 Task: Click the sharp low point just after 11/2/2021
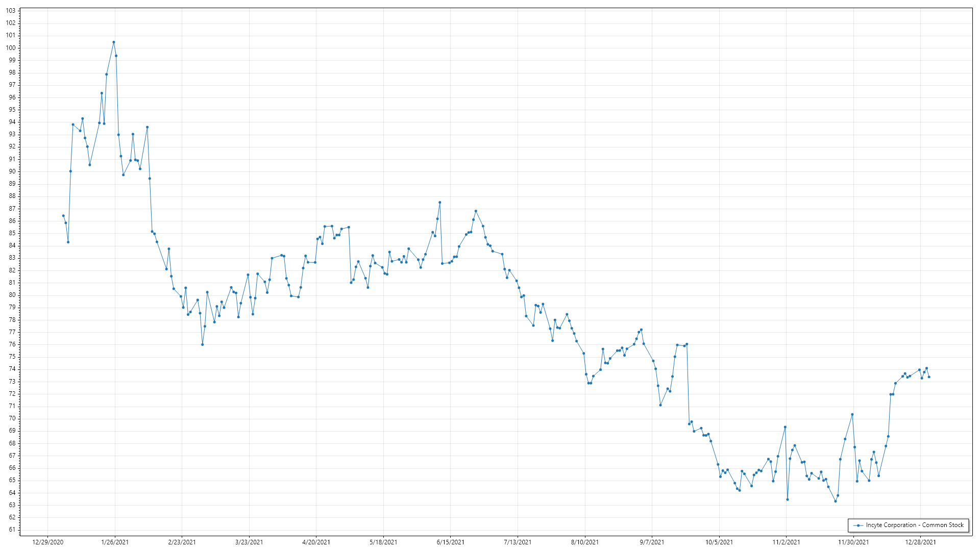tap(788, 499)
